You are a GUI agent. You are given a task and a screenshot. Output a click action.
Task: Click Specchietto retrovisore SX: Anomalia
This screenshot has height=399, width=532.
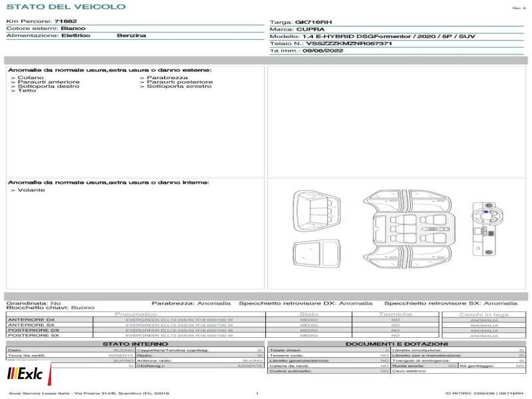tap(451, 303)
